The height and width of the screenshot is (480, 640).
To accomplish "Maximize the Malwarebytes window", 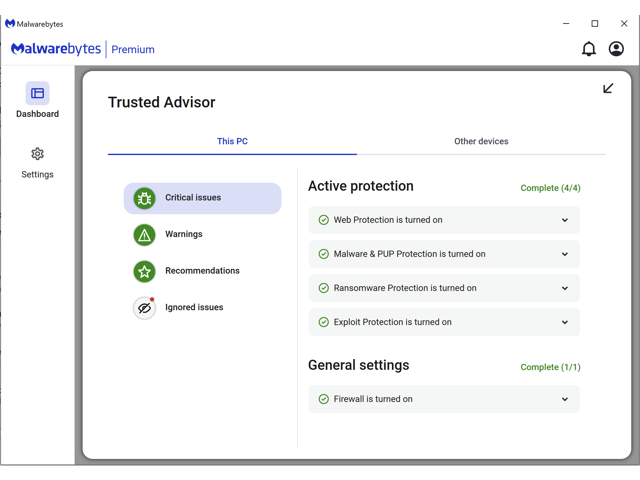I will (x=595, y=24).
